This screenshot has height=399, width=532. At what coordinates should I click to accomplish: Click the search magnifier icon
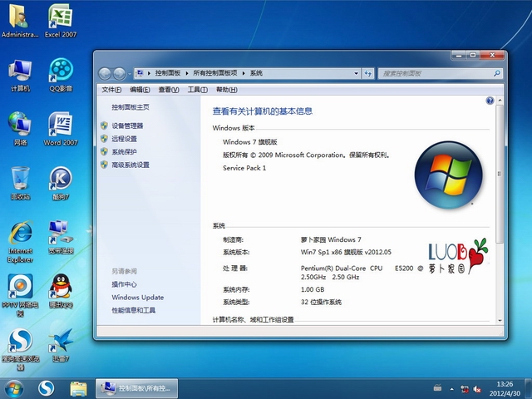click(497, 73)
